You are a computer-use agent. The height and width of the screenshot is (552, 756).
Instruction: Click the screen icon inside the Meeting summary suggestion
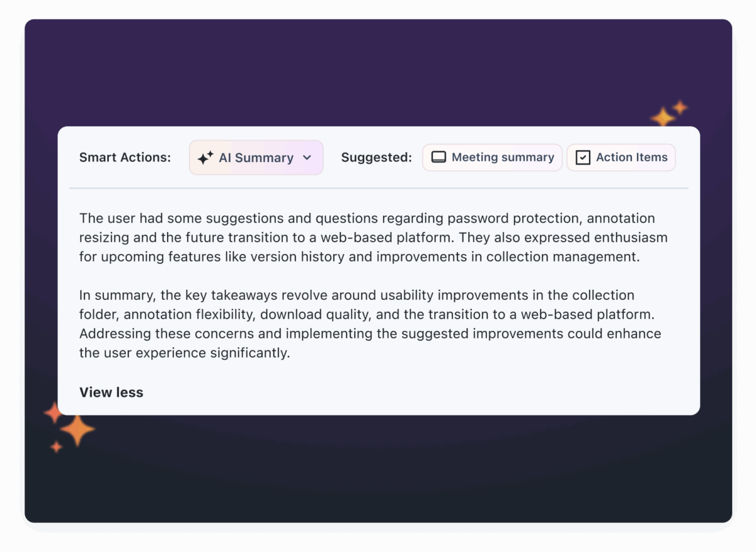[x=438, y=158]
